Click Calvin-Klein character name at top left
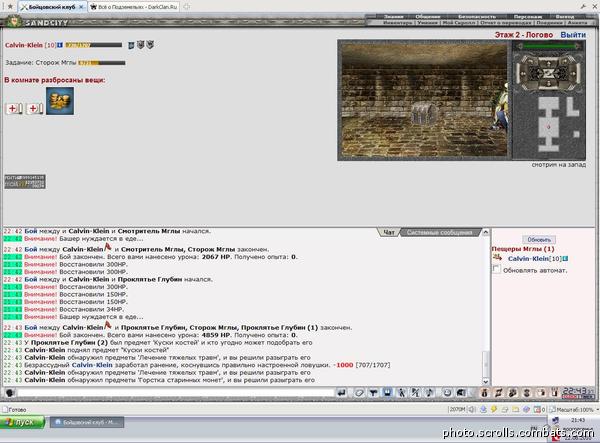The image size is (600, 443). coord(24,45)
